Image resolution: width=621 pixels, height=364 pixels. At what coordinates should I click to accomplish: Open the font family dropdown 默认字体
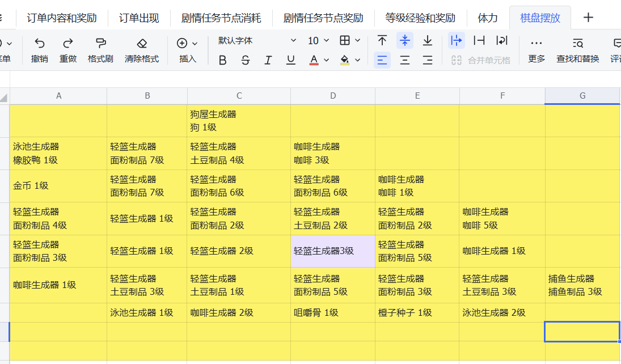pos(257,40)
